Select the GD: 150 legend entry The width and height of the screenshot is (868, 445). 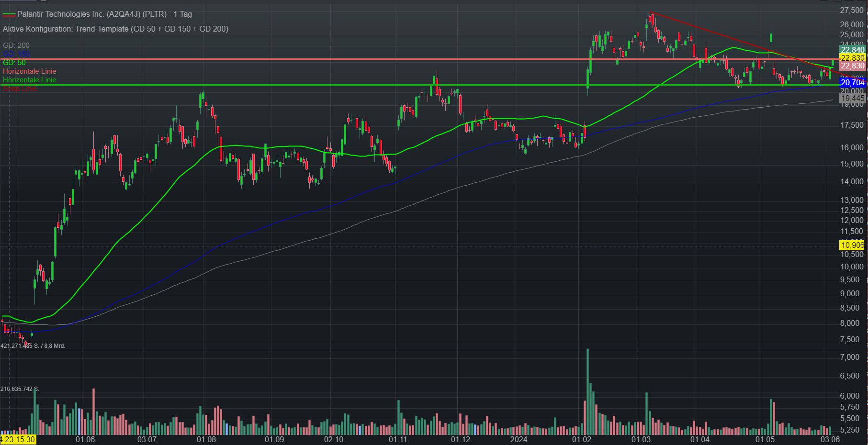point(16,54)
